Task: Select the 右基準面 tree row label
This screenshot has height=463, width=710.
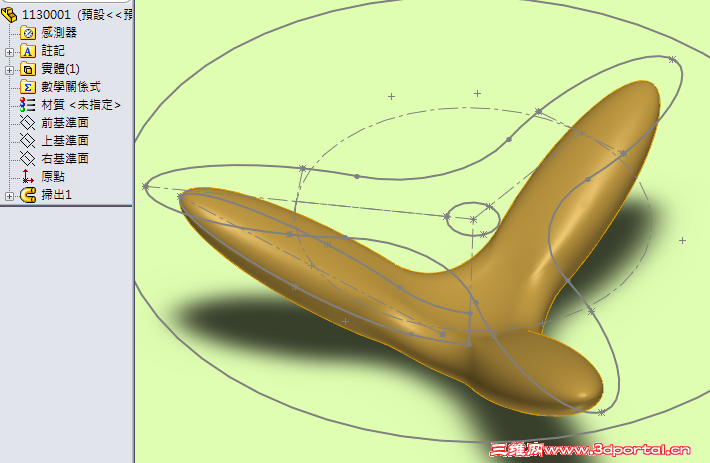Action: click(65, 158)
